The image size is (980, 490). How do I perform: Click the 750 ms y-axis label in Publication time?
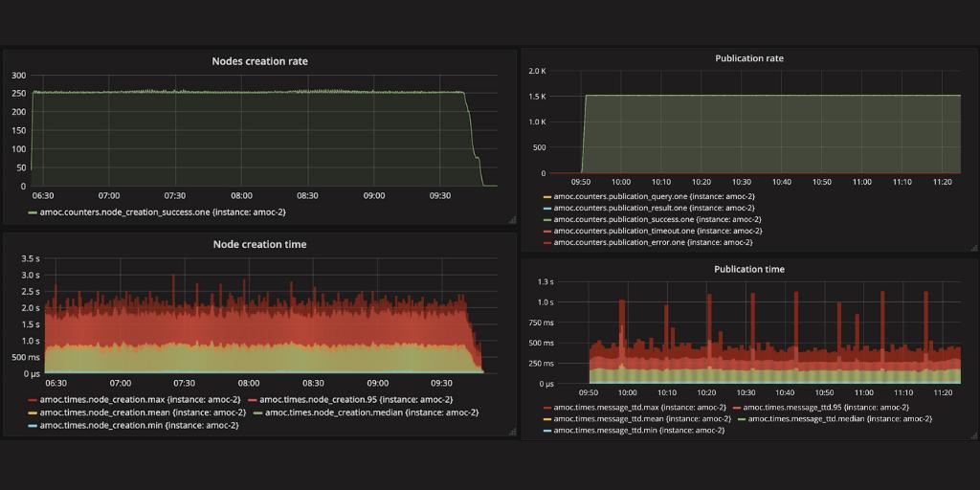click(x=542, y=323)
